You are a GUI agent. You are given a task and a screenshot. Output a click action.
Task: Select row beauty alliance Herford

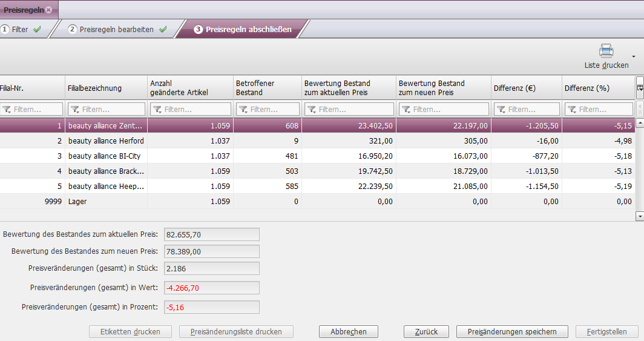[318, 141]
